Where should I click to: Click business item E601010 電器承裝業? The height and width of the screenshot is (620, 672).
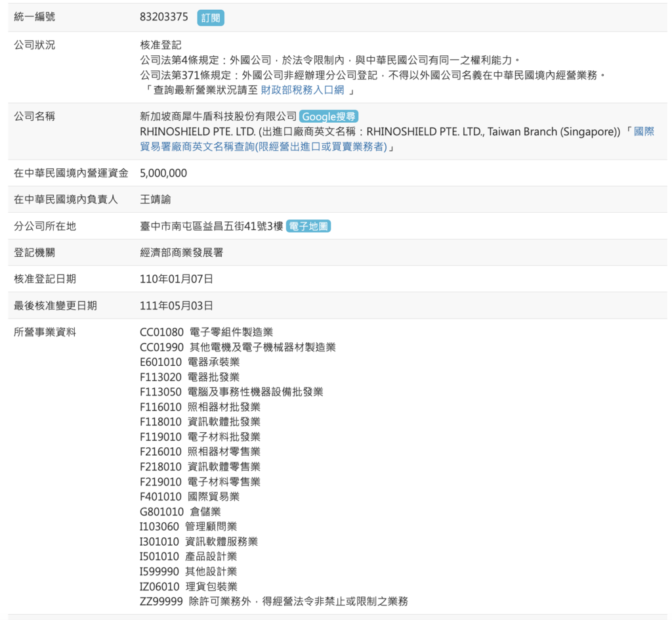[190, 363]
